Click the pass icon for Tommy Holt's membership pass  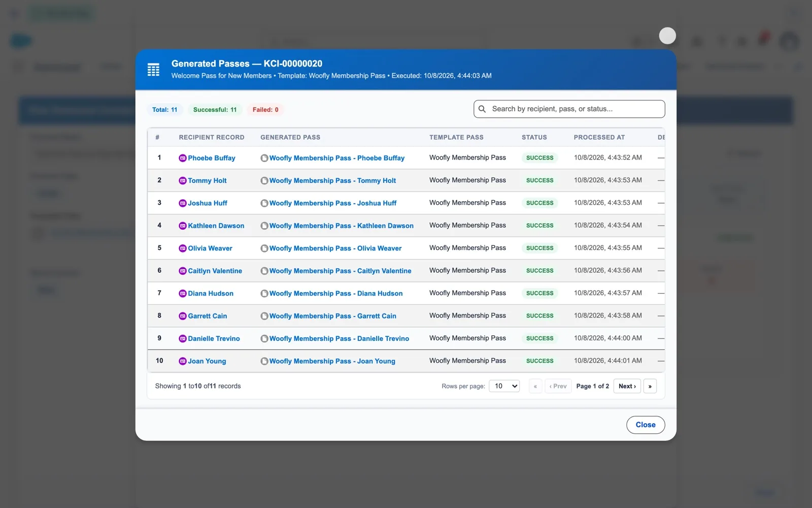click(x=264, y=180)
